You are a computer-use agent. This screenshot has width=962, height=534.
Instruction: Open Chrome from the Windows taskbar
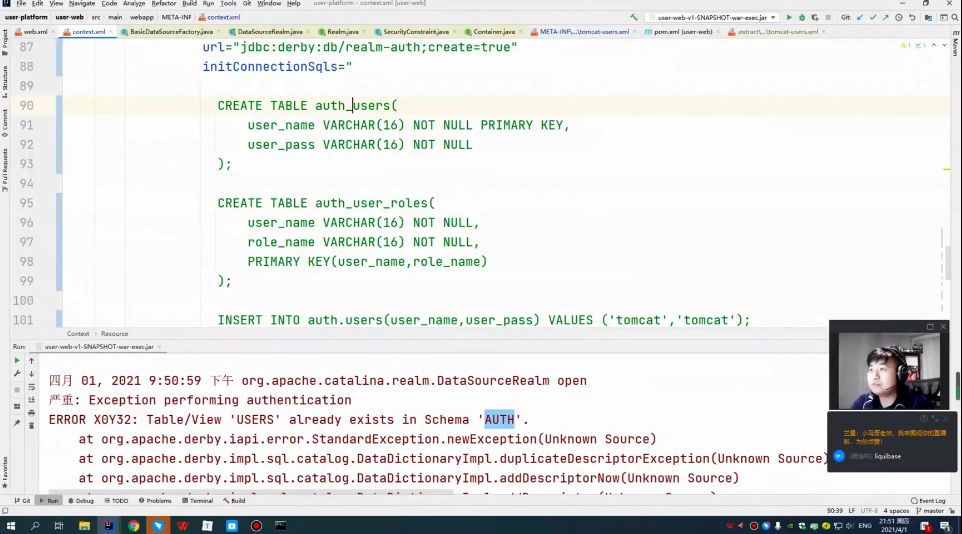coord(133,525)
